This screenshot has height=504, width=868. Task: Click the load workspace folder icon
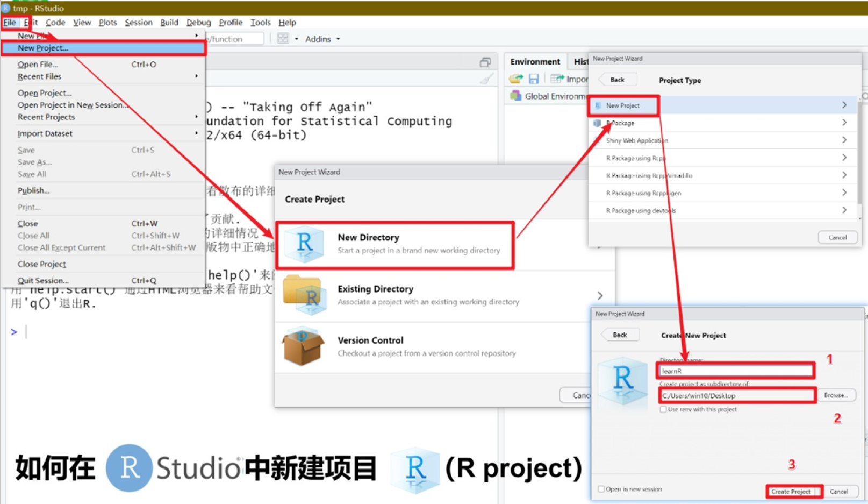tap(516, 79)
